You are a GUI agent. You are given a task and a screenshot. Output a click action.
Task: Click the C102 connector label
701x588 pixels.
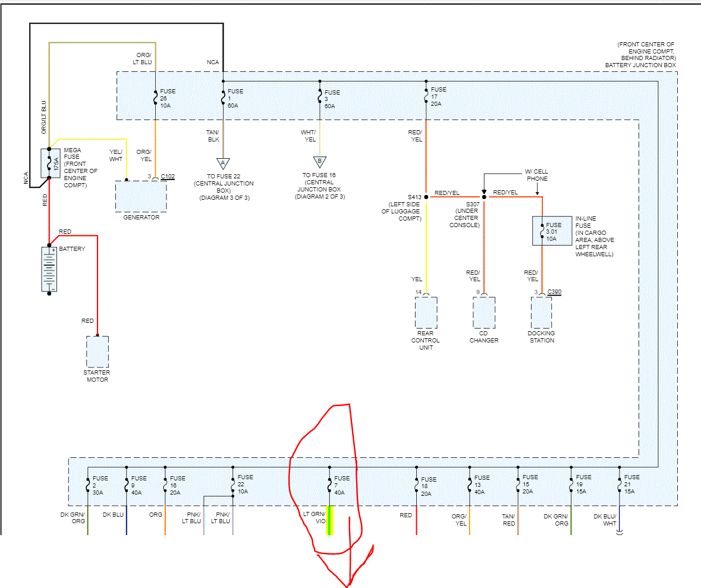[168, 177]
